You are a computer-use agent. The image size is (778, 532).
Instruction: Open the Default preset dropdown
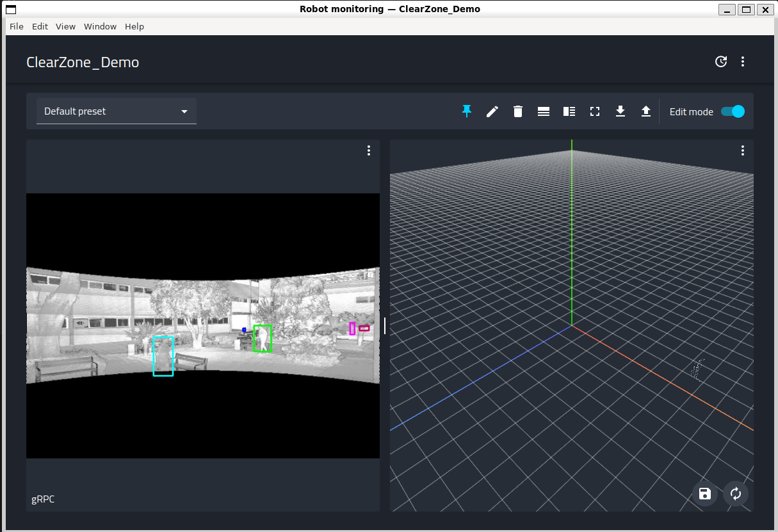tap(117, 111)
